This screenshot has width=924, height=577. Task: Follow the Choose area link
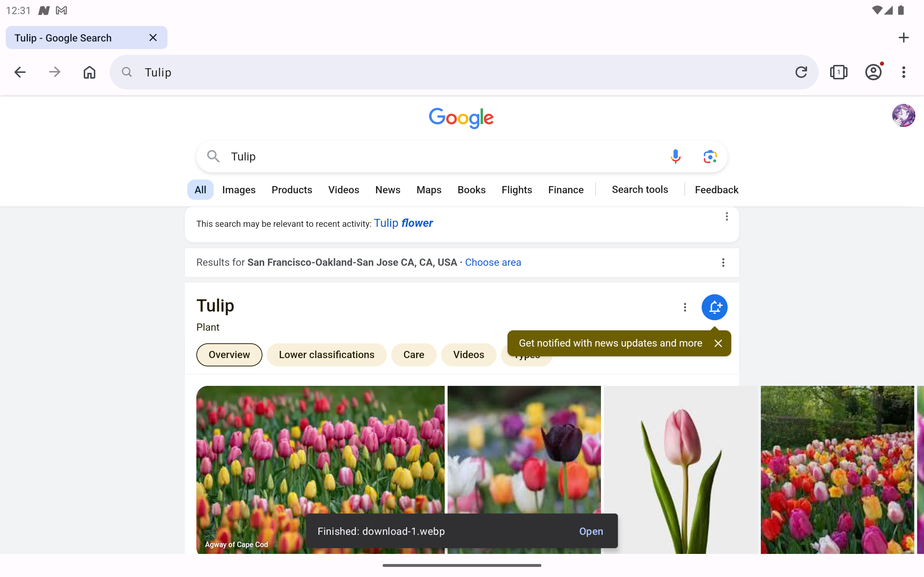coord(493,263)
